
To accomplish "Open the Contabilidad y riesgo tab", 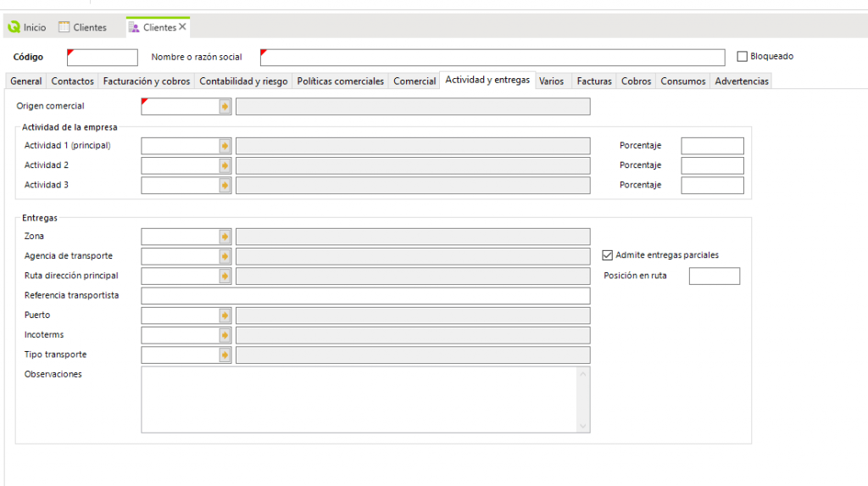I will point(243,81).
